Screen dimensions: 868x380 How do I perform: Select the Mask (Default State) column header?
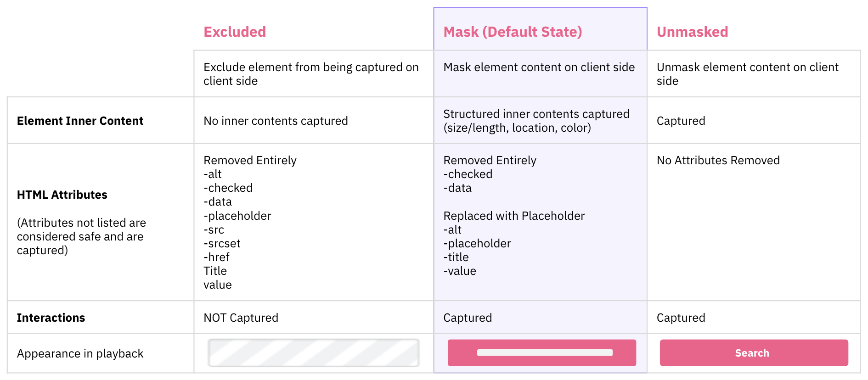[x=513, y=32]
